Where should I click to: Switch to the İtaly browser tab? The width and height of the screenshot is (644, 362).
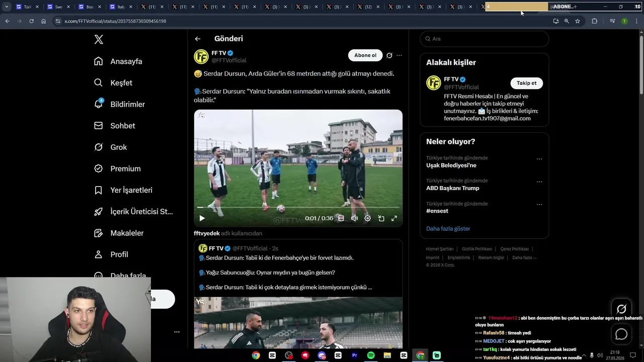[120, 7]
